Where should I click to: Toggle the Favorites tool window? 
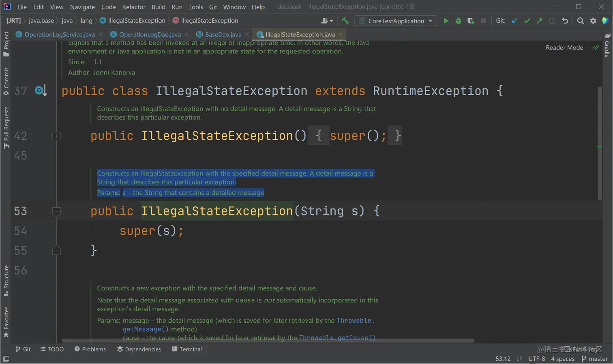pos(6,322)
